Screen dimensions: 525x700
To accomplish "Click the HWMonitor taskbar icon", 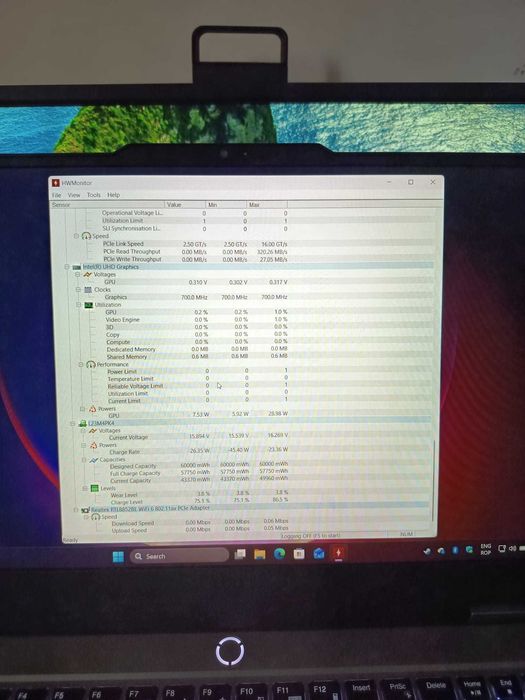I will [x=338, y=554].
